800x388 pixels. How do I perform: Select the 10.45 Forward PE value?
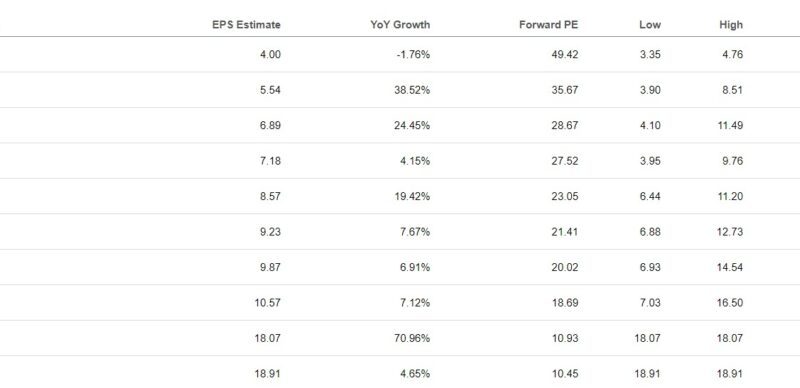[565, 374]
